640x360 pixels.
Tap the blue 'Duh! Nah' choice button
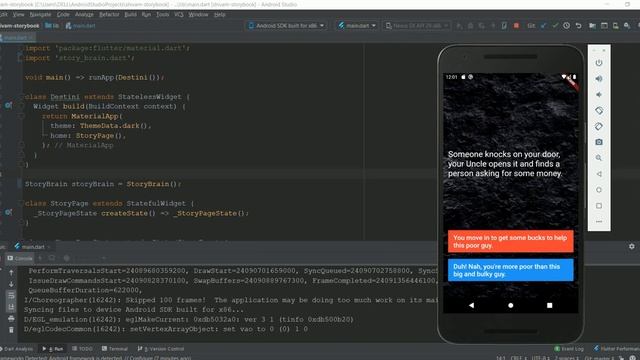coord(510,270)
